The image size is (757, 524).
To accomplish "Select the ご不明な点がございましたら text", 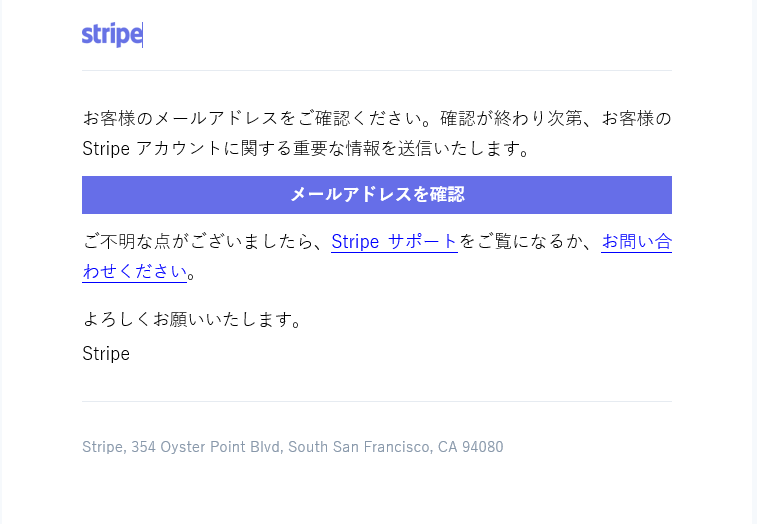I will [200, 242].
